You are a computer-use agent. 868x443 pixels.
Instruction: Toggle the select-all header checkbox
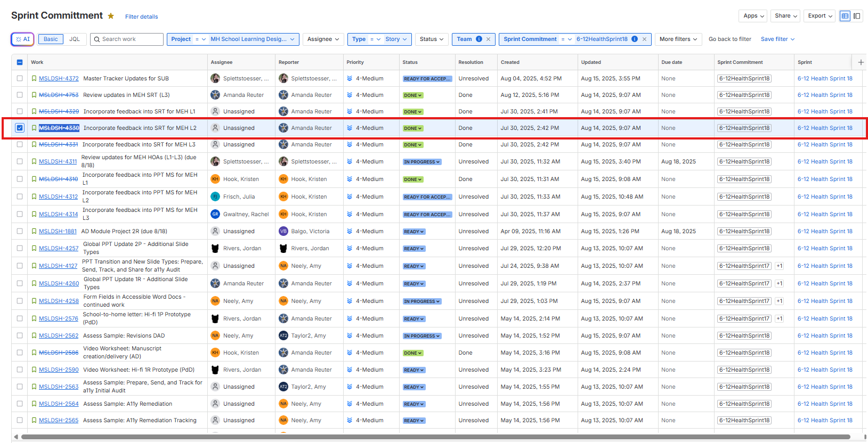pyautogui.click(x=20, y=62)
